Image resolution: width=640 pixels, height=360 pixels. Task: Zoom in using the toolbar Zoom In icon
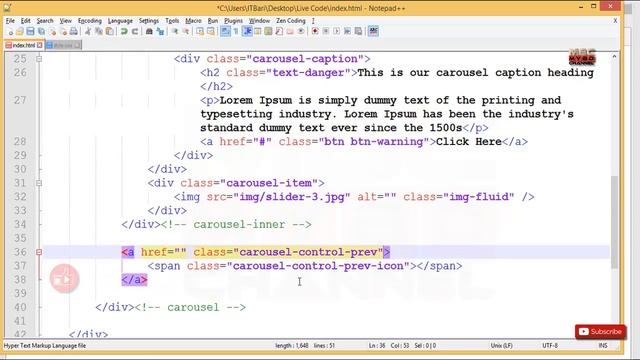175,31
